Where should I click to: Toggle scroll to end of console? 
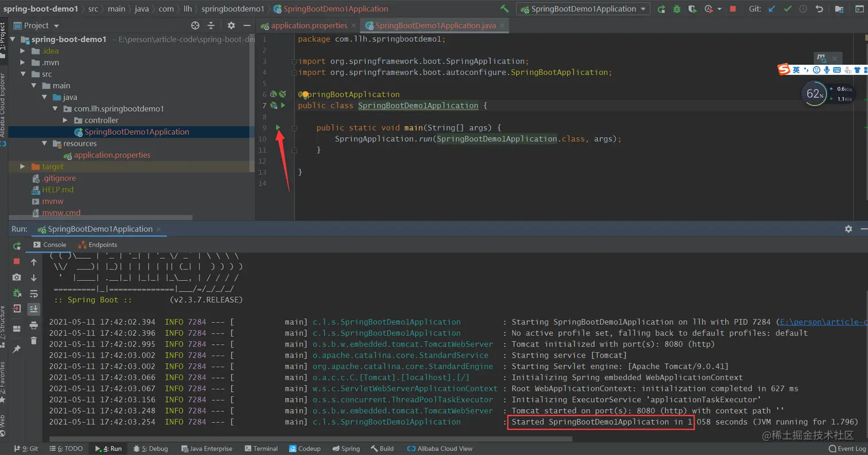34,309
